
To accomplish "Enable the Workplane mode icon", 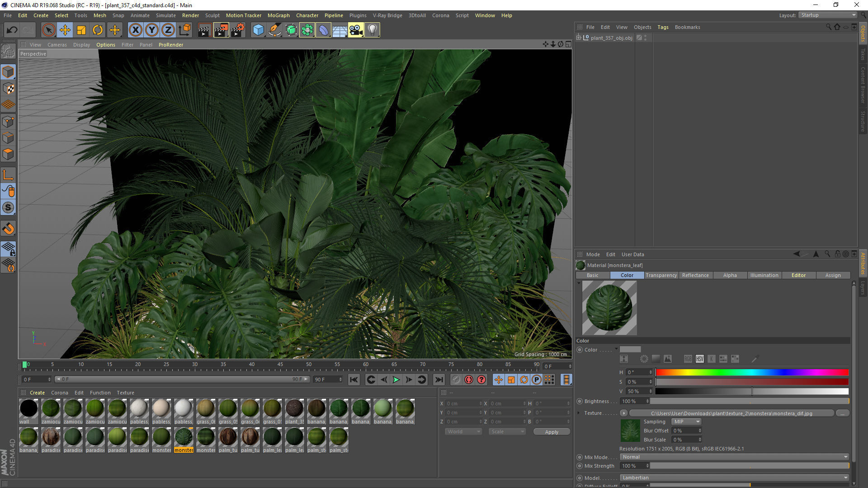I will 8,104.
